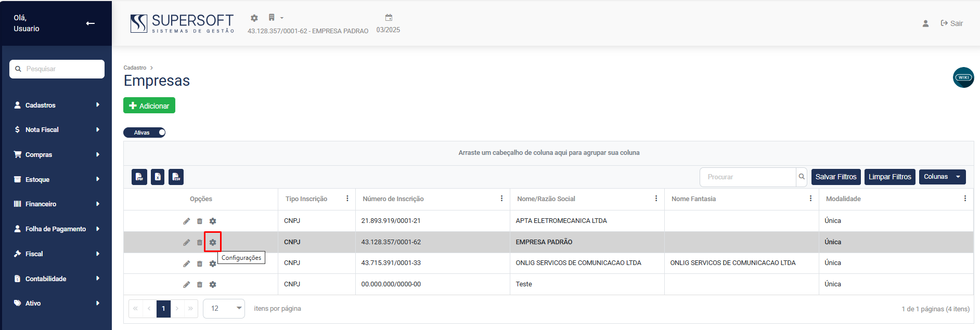Click the green Adicionar button
The width and height of the screenshot is (980, 330).
click(x=149, y=105)
